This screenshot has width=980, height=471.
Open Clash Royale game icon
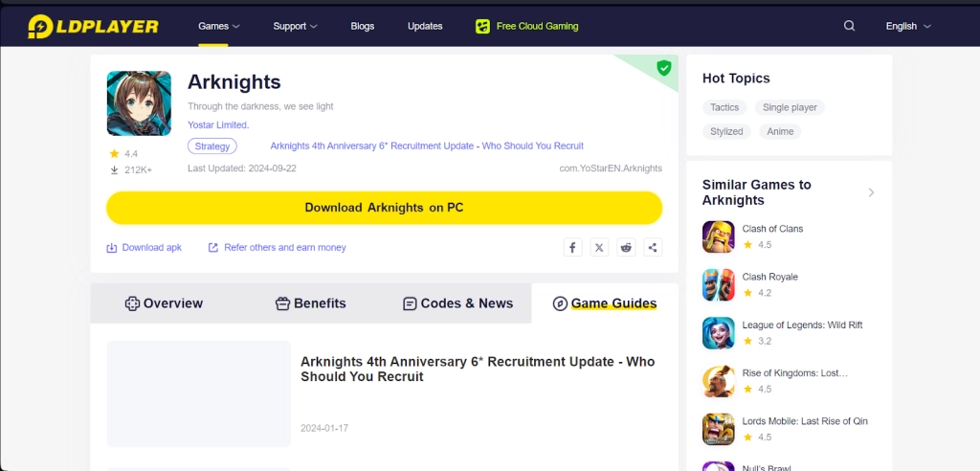718,284
